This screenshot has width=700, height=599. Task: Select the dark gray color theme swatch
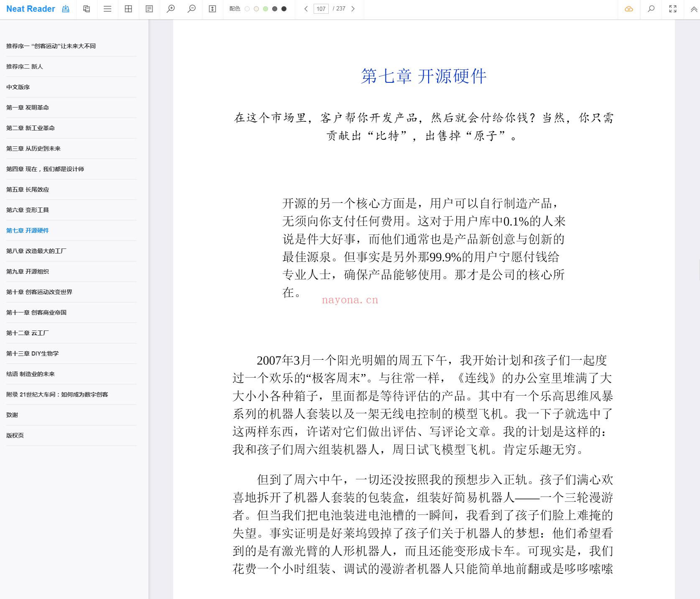point(275,9)
